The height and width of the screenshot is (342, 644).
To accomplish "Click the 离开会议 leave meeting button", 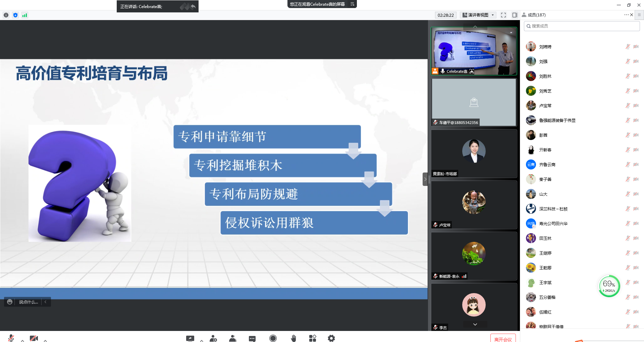I will tap(503, 338).
